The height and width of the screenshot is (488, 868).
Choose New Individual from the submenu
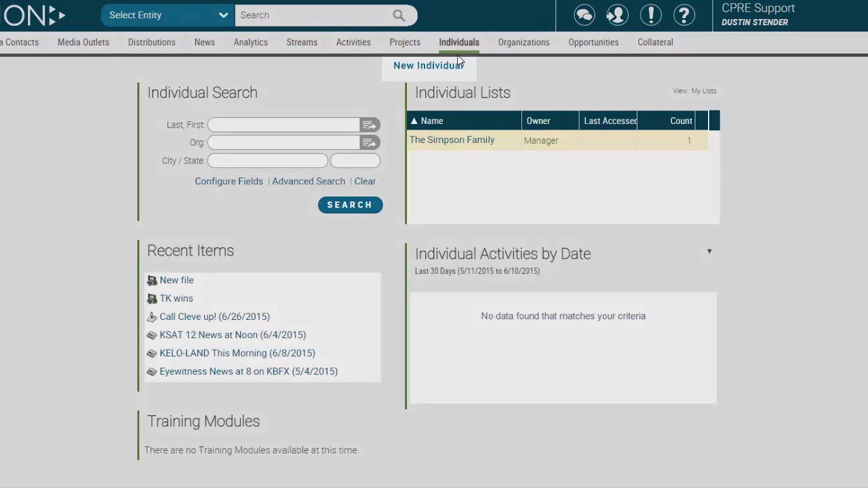pyautogui.click(x=429, y=66)
